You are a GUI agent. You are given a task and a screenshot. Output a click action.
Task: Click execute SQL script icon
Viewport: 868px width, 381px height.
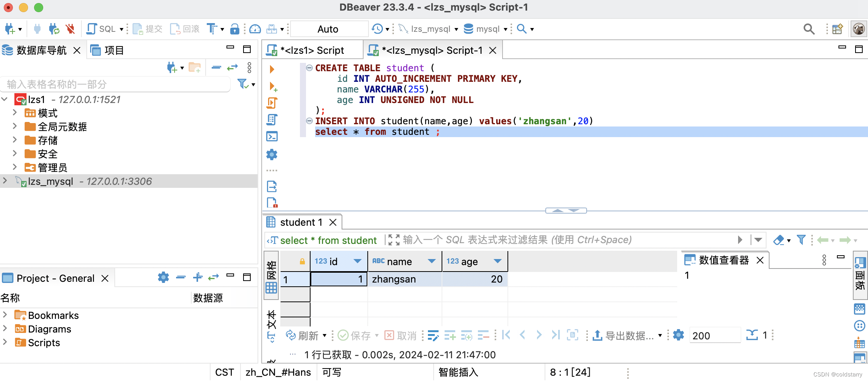tap(272, 103)
